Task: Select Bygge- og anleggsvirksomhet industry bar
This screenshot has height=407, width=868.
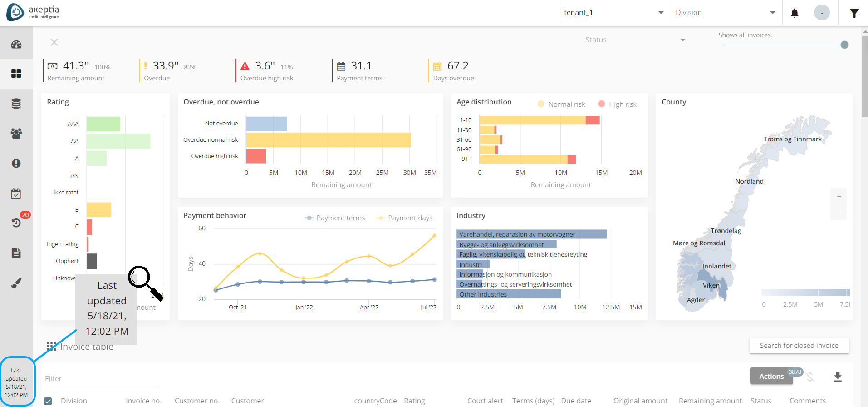Action: tap(506, 244)
